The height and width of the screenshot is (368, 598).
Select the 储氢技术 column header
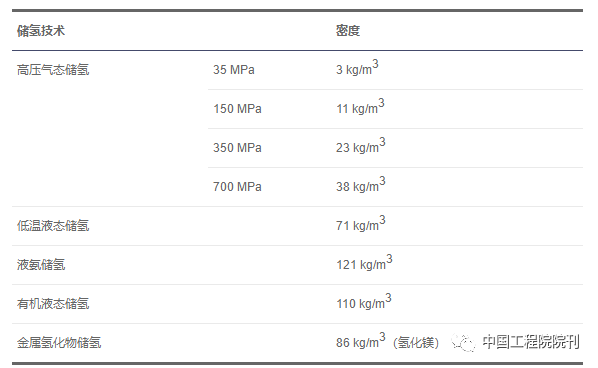[x=41, y=31]
